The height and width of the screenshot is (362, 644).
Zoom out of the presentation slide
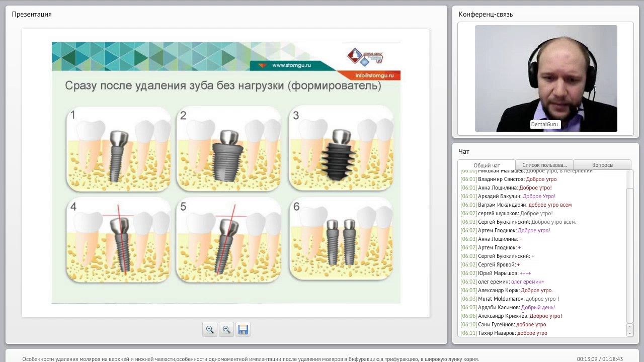[x=226, y=329]
